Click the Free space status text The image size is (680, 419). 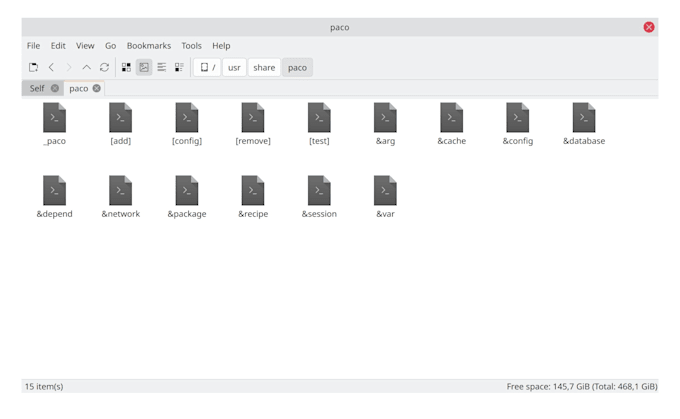point(582,386)
